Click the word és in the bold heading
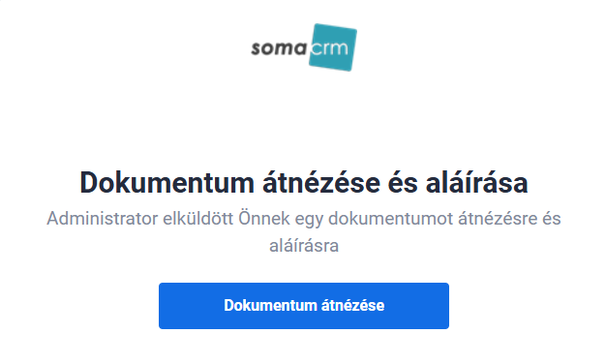606x364 pixels. [403, 182]
